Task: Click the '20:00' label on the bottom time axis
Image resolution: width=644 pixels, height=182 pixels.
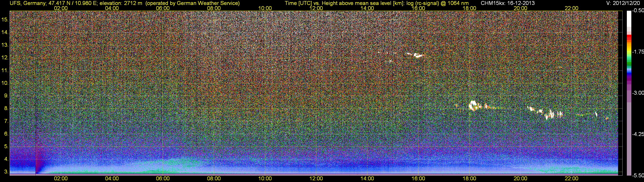Action: (x=521, y=179)
